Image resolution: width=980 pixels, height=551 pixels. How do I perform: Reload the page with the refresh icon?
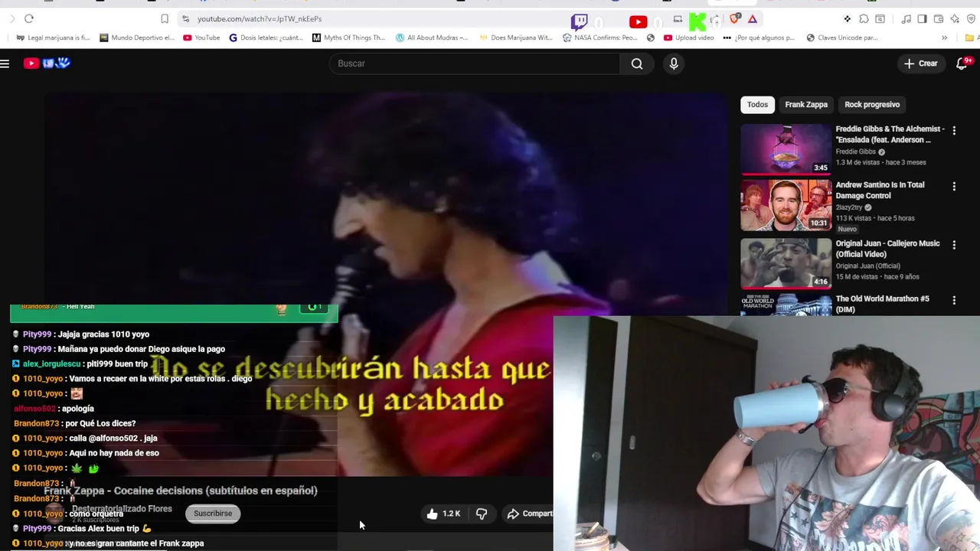(29, 18)
